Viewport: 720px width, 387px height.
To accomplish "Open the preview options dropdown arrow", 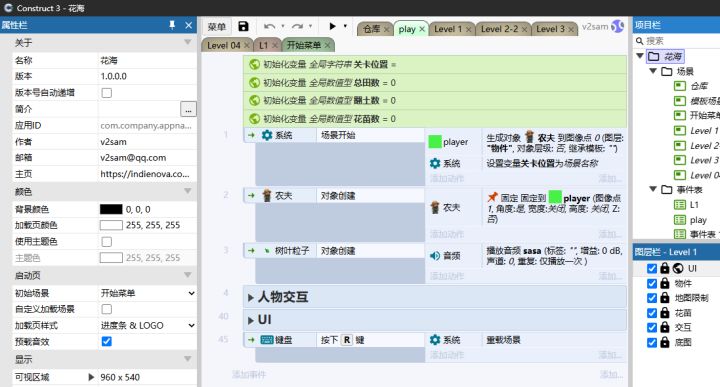I will point(345,26).
